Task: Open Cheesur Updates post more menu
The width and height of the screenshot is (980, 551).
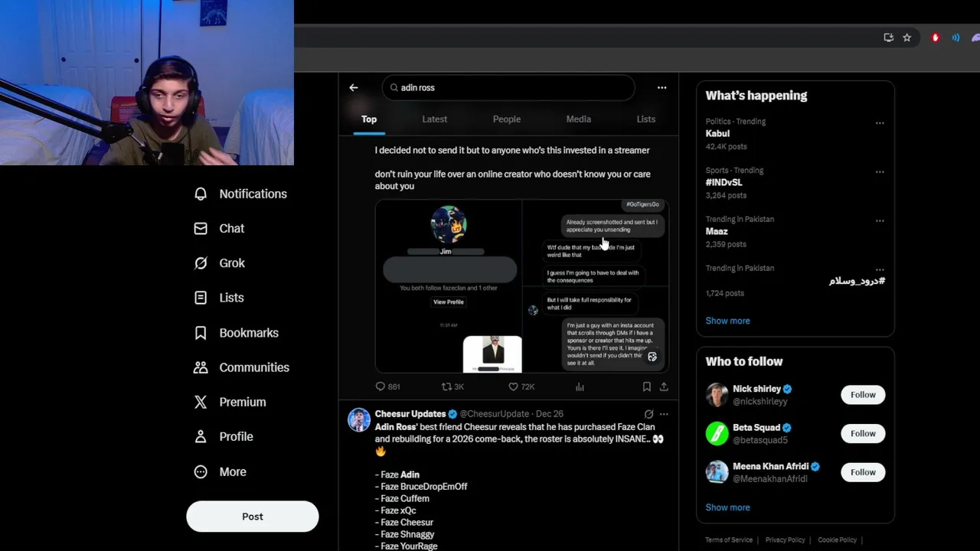Action: pos(664,414)
